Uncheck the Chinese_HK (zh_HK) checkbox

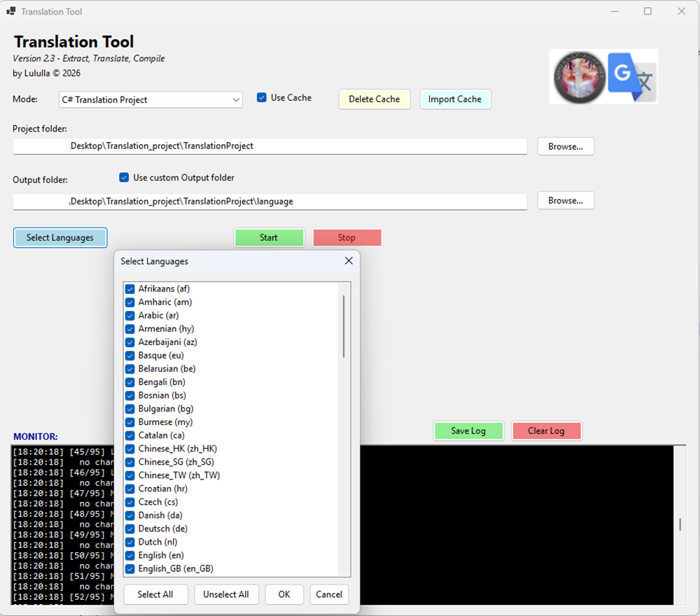(130, 449)
